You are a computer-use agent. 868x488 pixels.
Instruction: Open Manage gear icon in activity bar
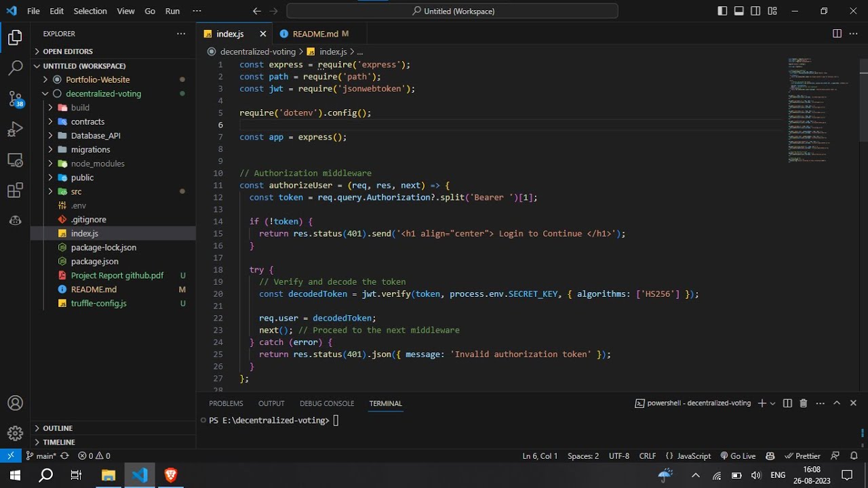[15, 433]
